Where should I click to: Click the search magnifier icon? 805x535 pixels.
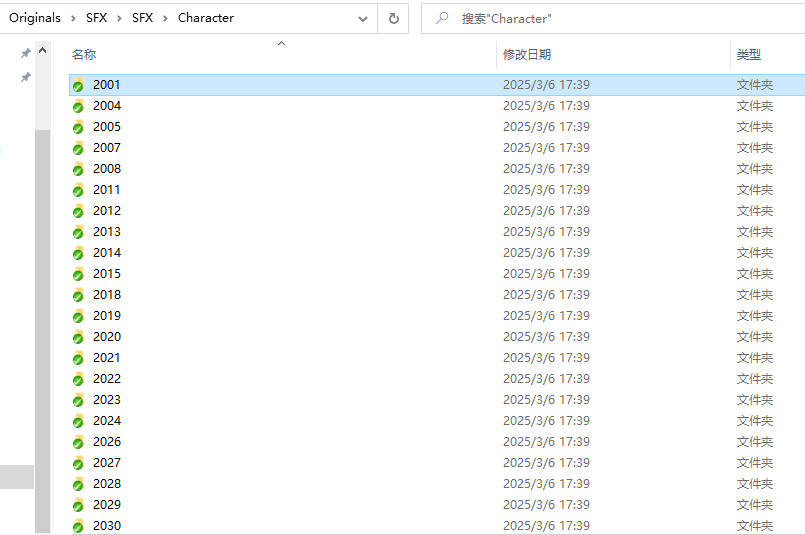coord(442,18)
